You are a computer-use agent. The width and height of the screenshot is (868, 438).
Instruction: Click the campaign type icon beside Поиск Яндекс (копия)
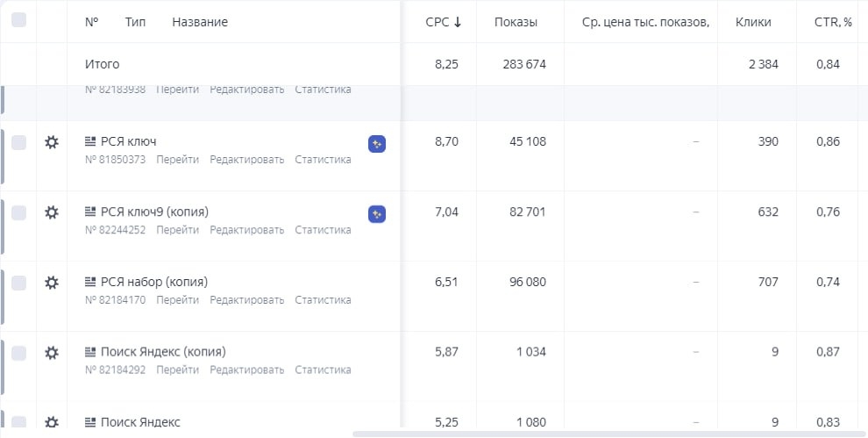point(90,352)
